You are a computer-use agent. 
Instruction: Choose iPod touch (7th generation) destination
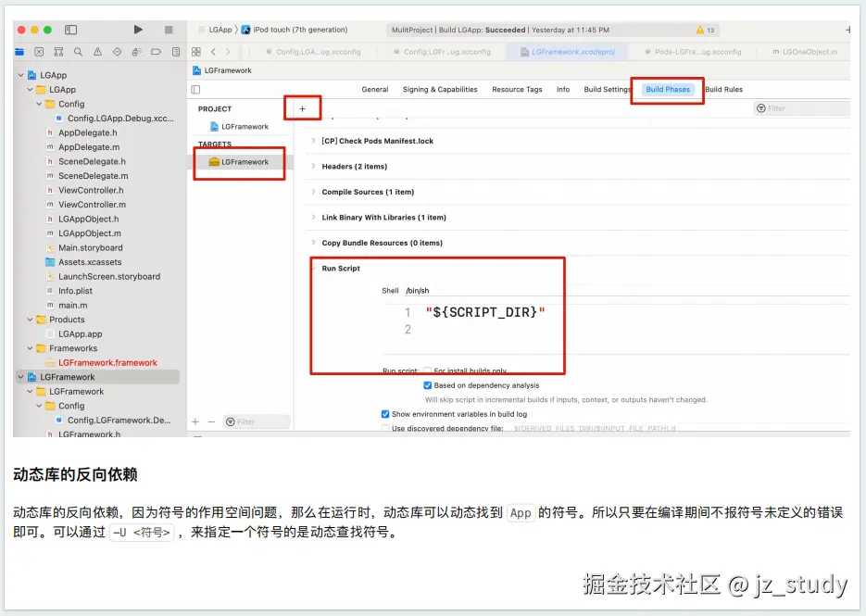pyautogui.click(x=295, y=30)
